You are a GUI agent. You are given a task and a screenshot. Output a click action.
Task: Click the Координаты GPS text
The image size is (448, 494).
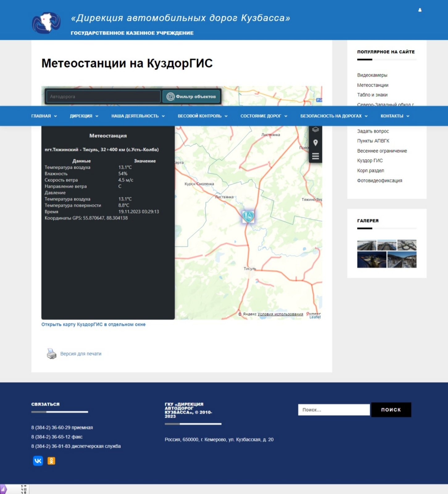tap(86, 218)
